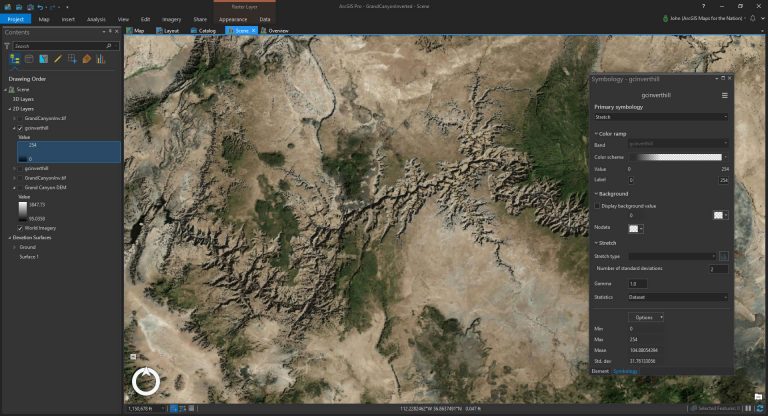Open the Primary symbology Stretch dropdown
The height and width of the screenshot is (416, 768).
(x=661, y=117)
